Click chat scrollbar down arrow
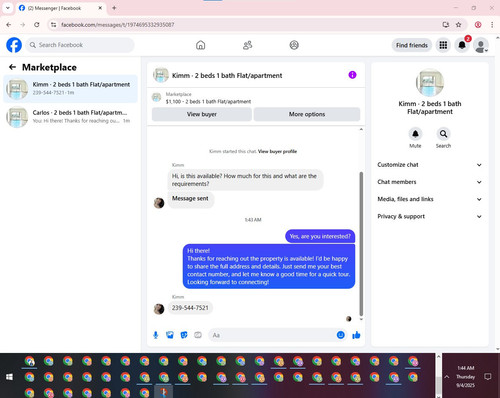 coord(361,319)
